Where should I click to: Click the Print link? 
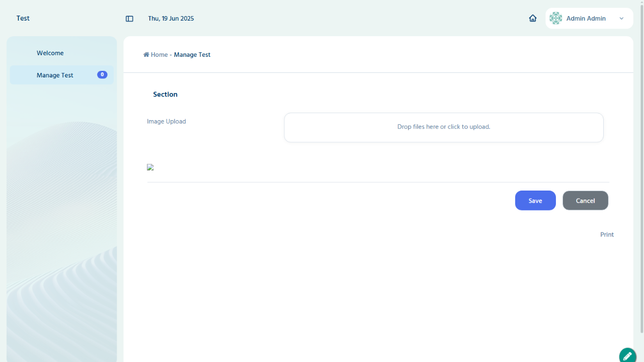[607, 234]
